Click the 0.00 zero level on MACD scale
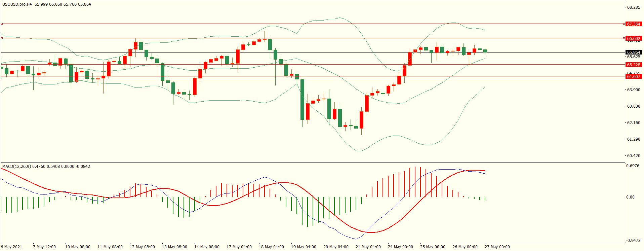The height and width of the screenshot is (251, 644). point(630,197)
